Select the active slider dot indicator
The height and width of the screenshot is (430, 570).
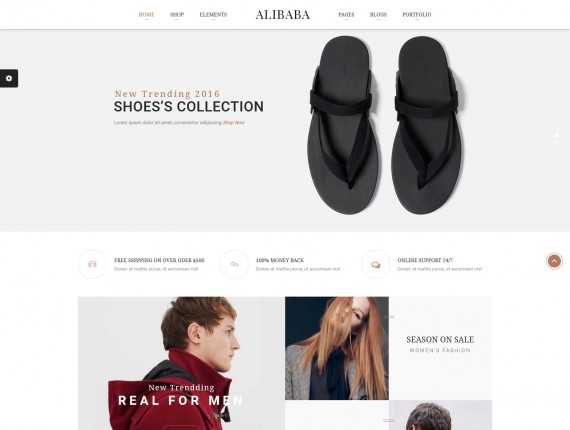pos(557,135)
